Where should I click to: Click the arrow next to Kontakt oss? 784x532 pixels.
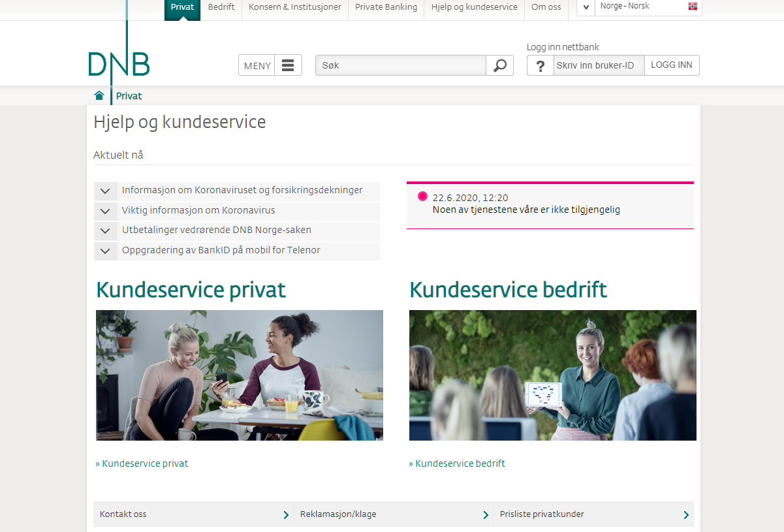[286, 515]
